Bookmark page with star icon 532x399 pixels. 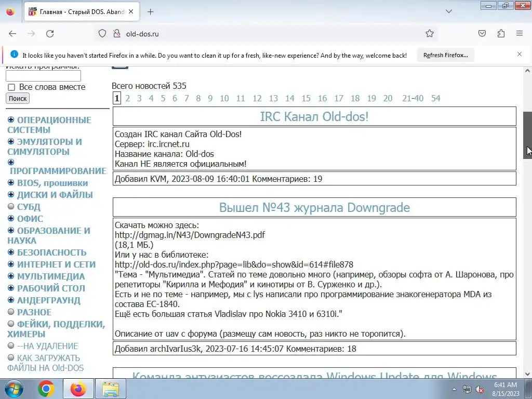click(x=430, y=33)
